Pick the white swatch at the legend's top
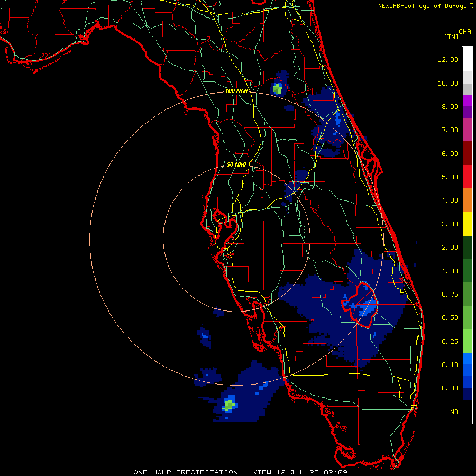This screenshot has height=476, width=476. tap(467, 59)
